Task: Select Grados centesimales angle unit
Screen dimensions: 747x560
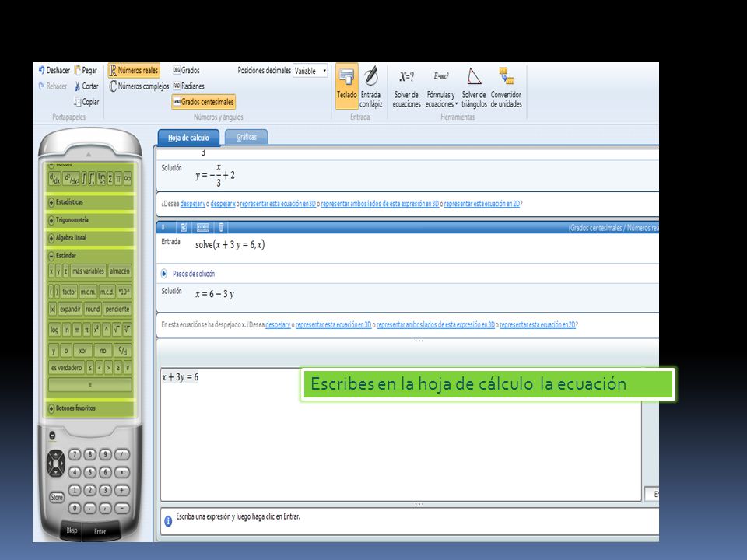Action: coord(203,102)
